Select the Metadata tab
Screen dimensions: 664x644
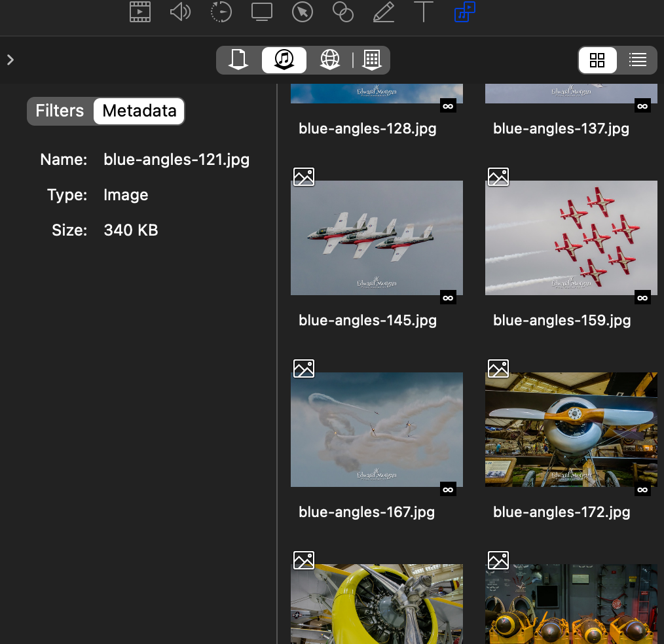tap(139, 111)
